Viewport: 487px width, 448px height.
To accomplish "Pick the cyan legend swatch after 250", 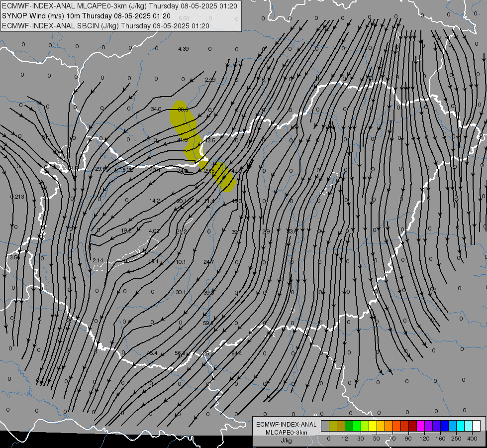I will pyautogui.click(x=461, y=426).
